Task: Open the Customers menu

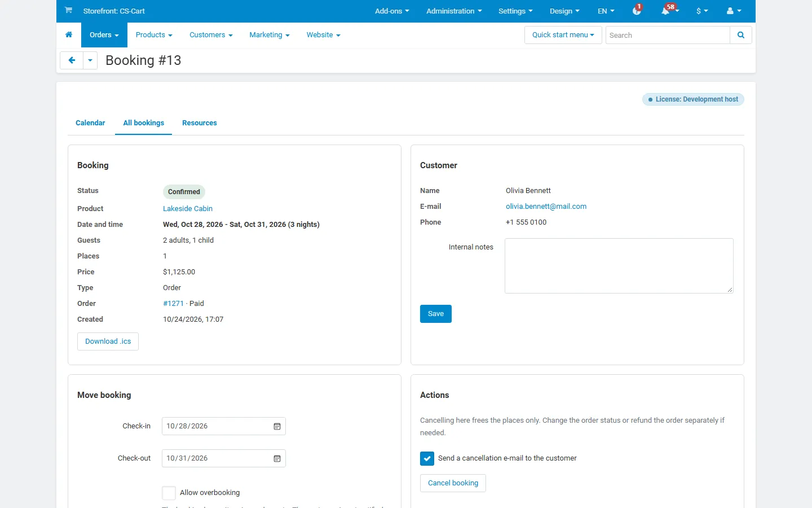Action: point(211,35)
